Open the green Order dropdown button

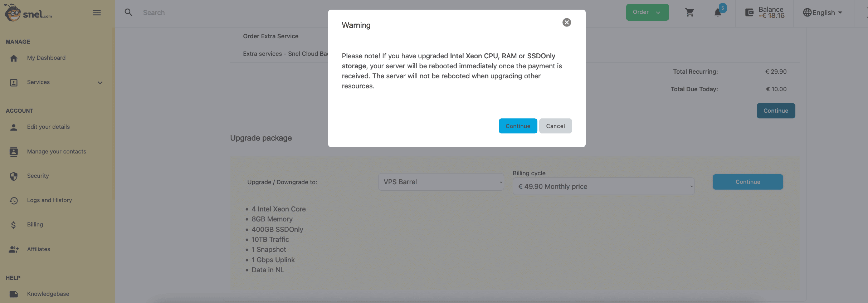click(x=647, y=13)
